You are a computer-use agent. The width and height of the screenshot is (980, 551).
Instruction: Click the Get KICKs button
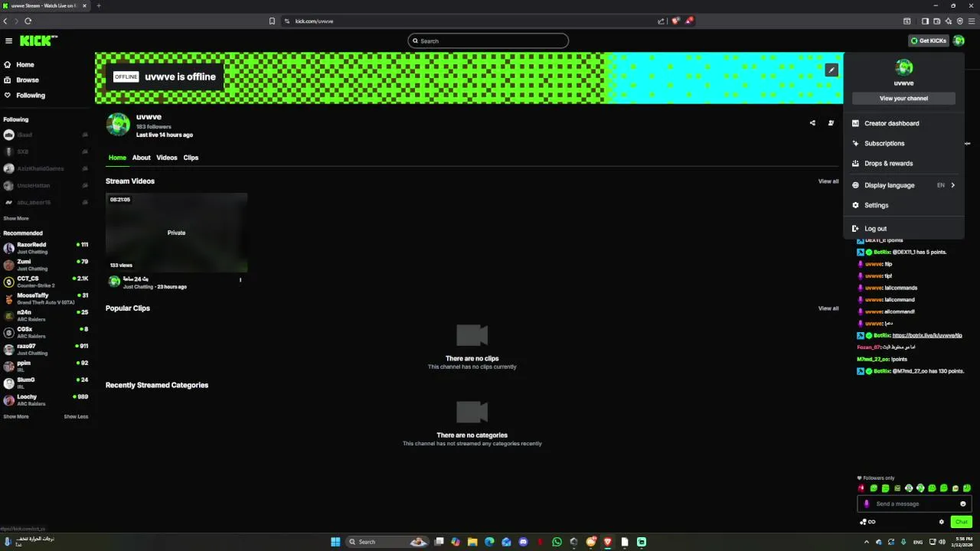[928, 41]
